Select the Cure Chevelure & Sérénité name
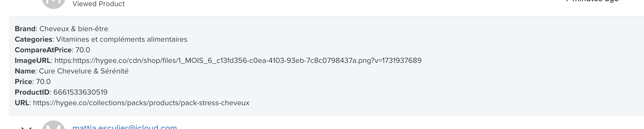This screenshot has height=129, width=644. pos(84,71)
